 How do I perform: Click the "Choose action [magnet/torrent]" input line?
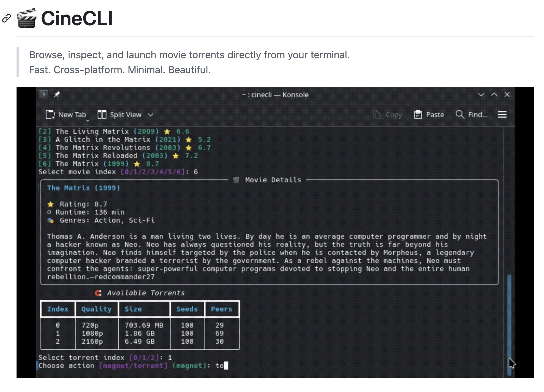pos(133,366)
